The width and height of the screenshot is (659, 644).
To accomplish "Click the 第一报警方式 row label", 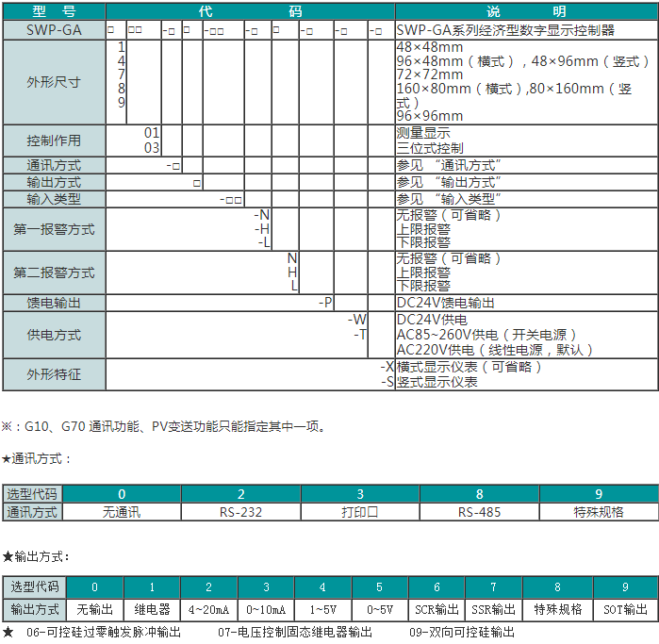I will [54, 229].
